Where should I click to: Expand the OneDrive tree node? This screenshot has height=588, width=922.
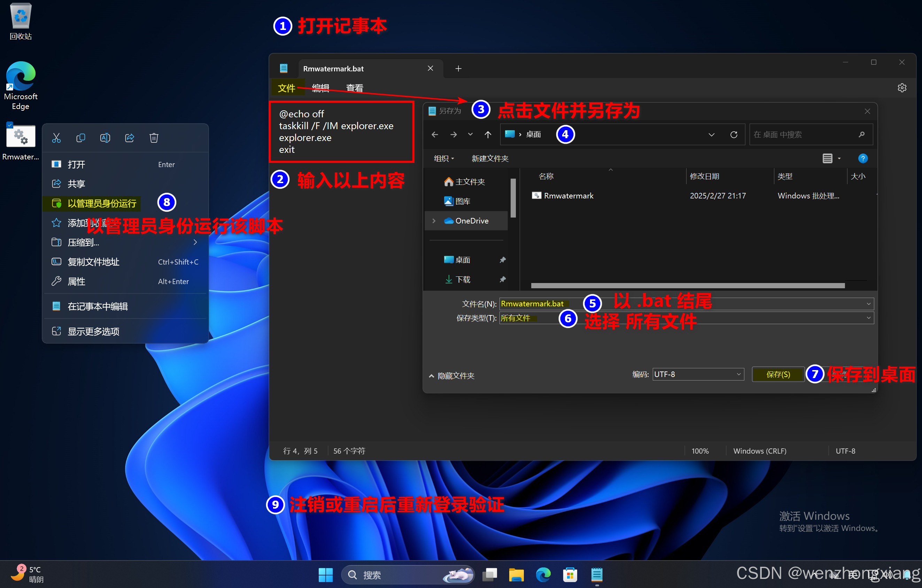(x=434, y=221)
